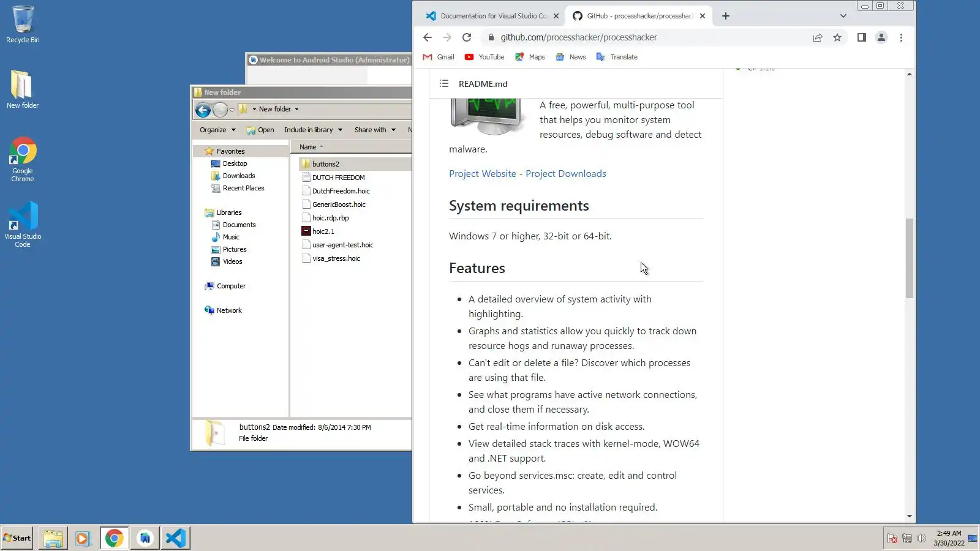980x551 pixels.
Task: Open the Gmail bookmark
Action: (439, 57)
